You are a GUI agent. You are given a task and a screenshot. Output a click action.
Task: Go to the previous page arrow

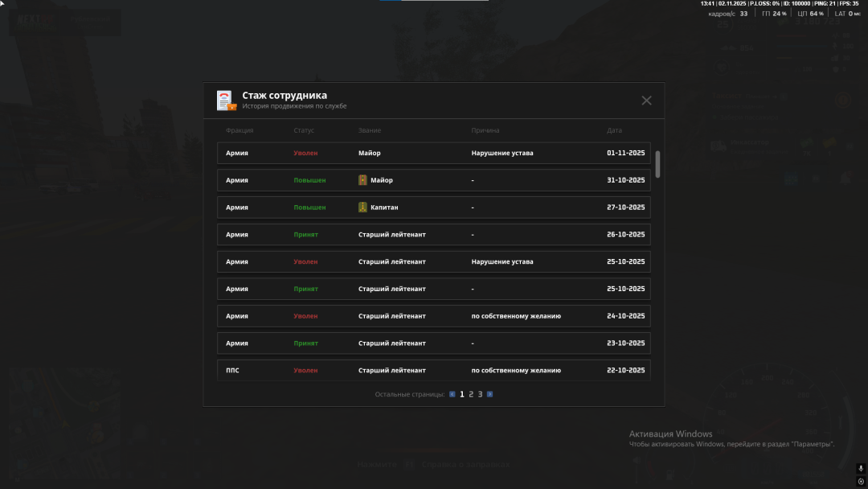click(x=452, y=394)
